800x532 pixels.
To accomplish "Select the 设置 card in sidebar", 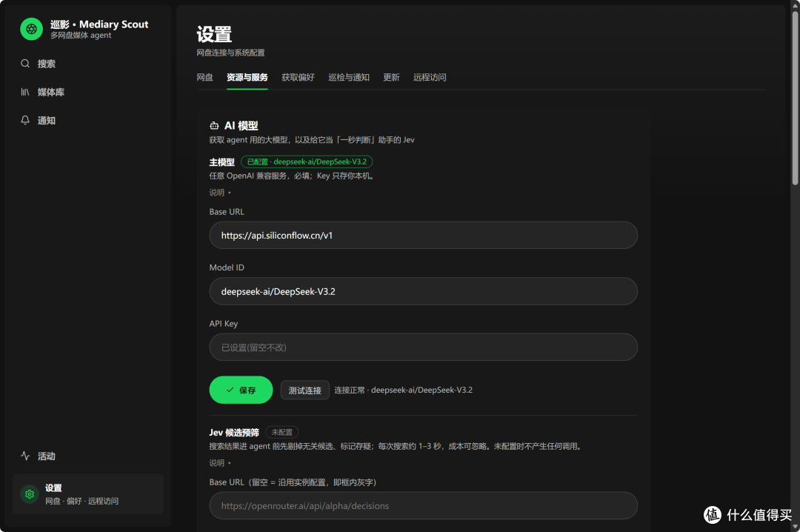I will (x=88, y=493).
